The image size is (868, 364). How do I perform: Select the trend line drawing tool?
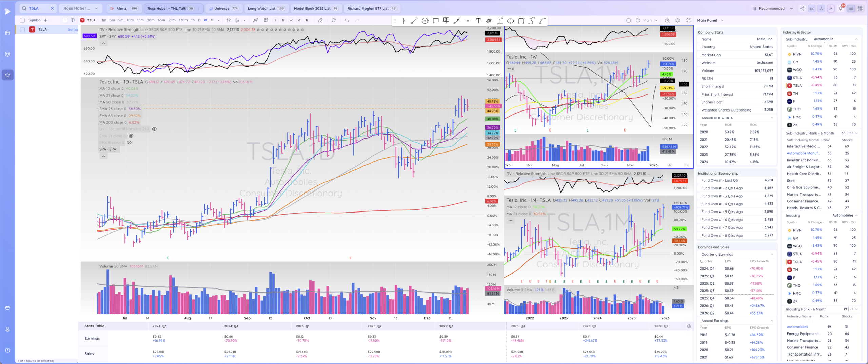[x=414, y=21]
